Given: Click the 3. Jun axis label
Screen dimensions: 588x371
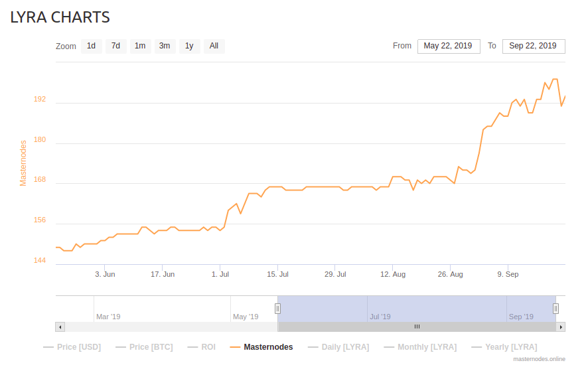Looking at the screenshot, I should (x=105, y=274).
